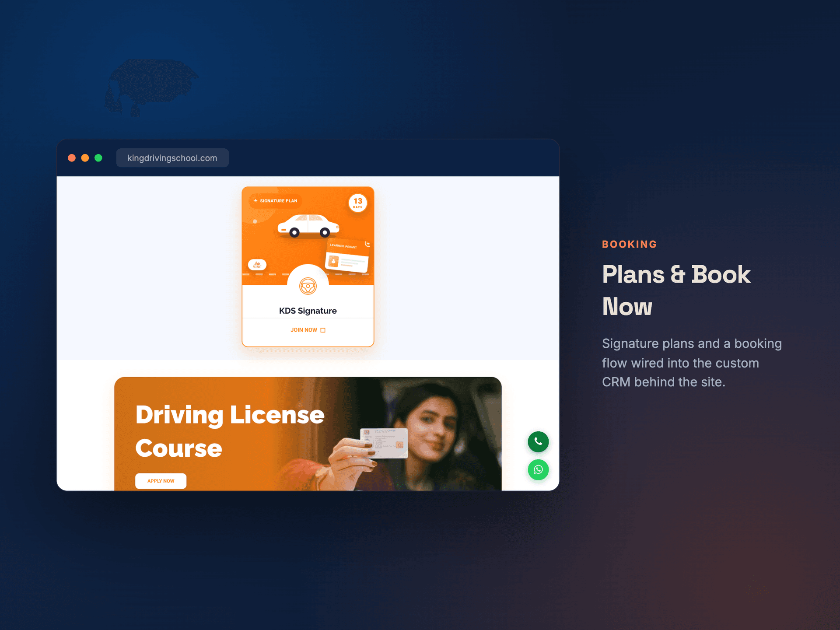Click the learner permit card illustration
Screen dimensions: 840x630
point(347,256)
